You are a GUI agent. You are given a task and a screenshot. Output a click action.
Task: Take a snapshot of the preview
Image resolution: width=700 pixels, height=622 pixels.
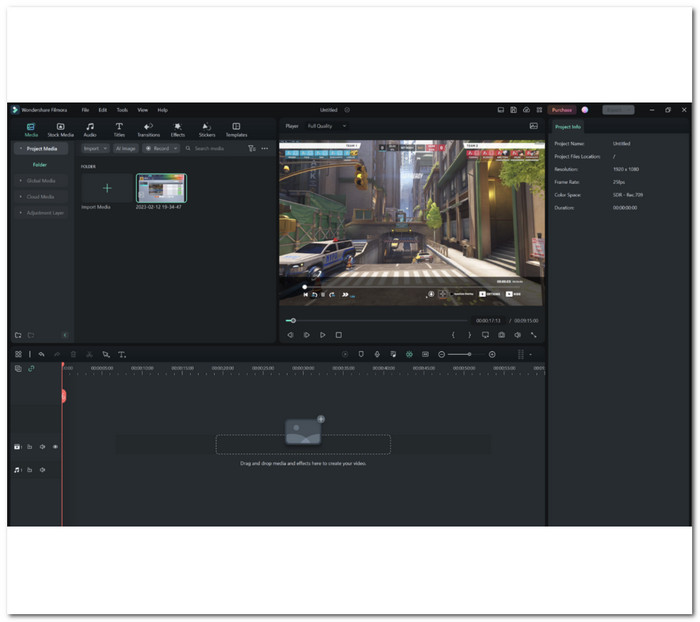tap(501, 335)
